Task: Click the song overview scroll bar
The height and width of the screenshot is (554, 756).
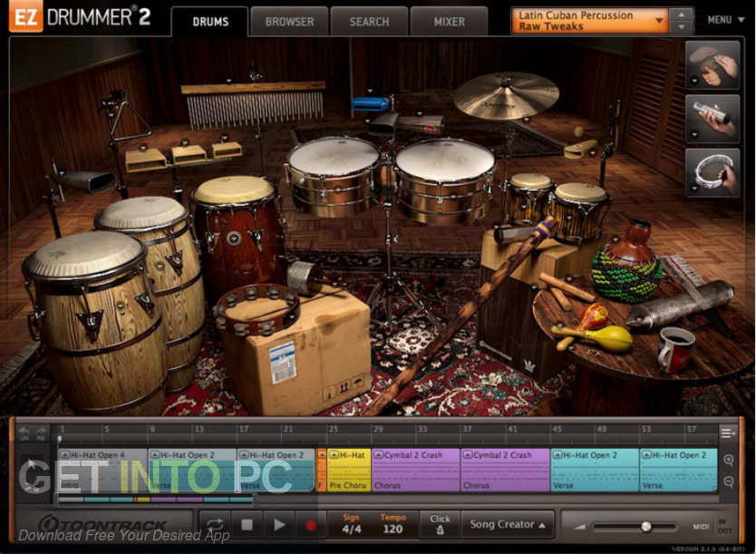Action: tap(154, 499)
